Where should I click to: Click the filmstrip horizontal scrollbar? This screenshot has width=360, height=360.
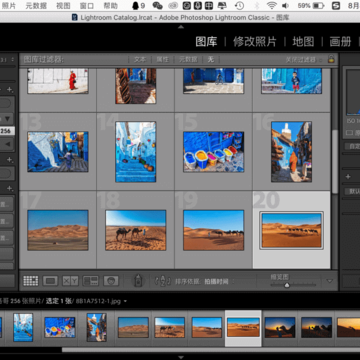(x=211, y=350)
